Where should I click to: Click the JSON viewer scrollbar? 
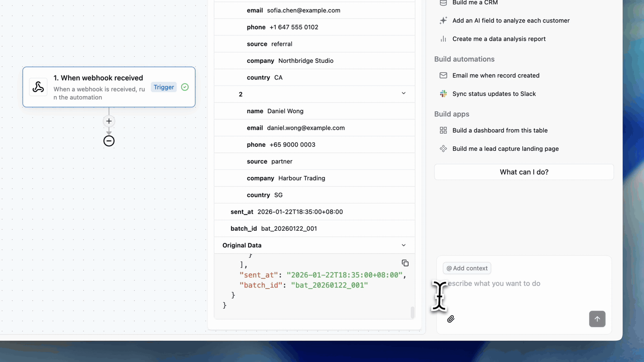[x=413, y=312]
